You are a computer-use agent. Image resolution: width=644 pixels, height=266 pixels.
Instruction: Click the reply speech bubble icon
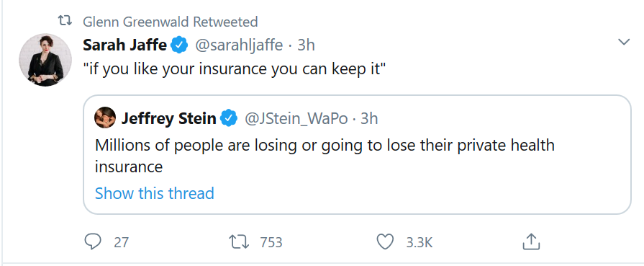pos(93,241)
